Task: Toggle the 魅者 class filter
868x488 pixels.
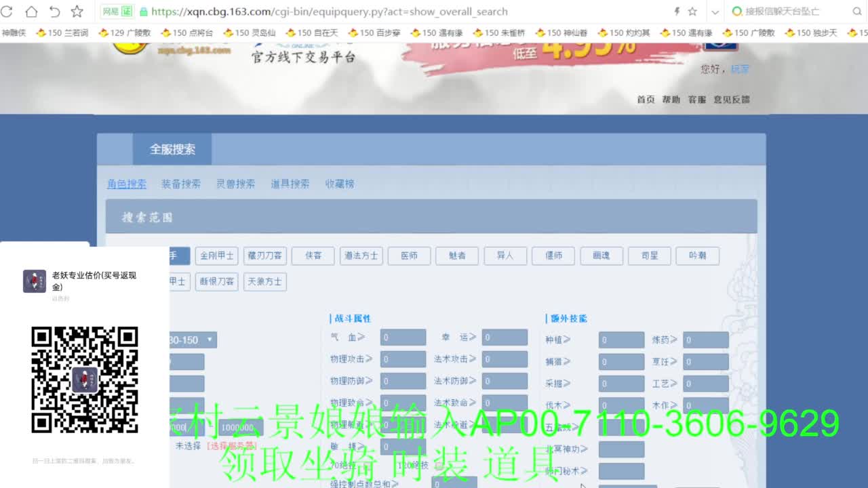Action: [458, 256]
